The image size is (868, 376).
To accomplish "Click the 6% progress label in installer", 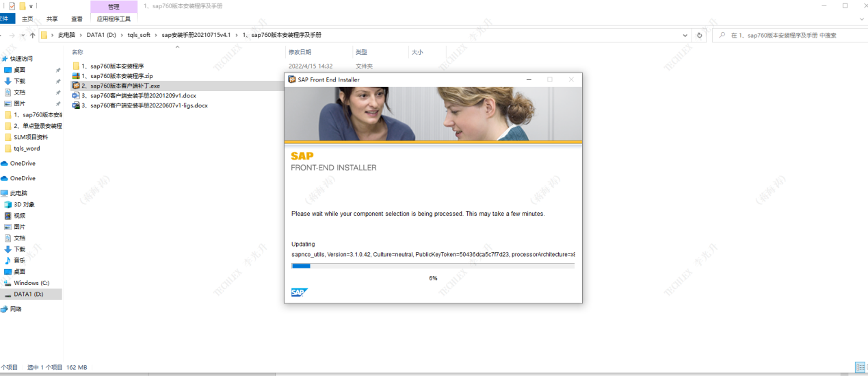I will coord(433,278).
